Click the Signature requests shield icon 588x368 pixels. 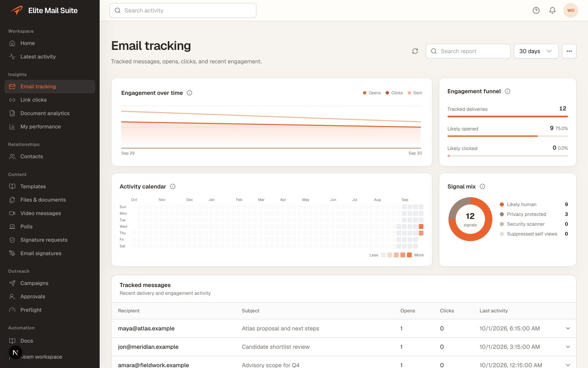(12, 240)
